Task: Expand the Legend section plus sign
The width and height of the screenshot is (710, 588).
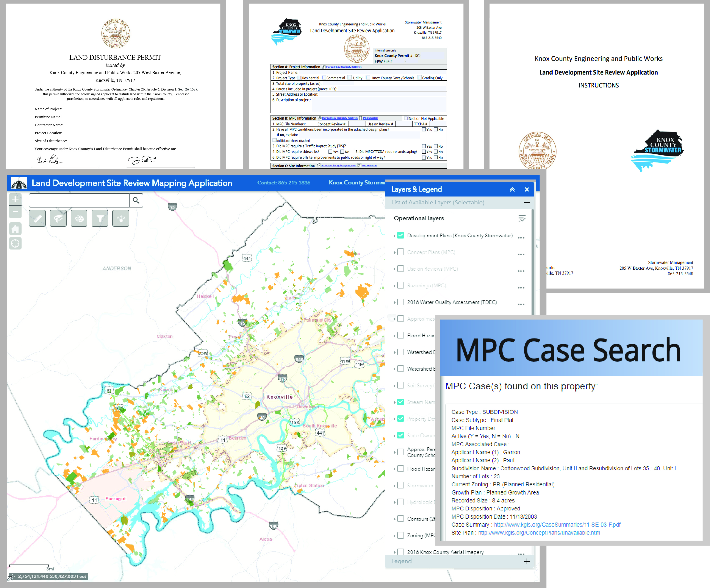Action: coord(527,561)
